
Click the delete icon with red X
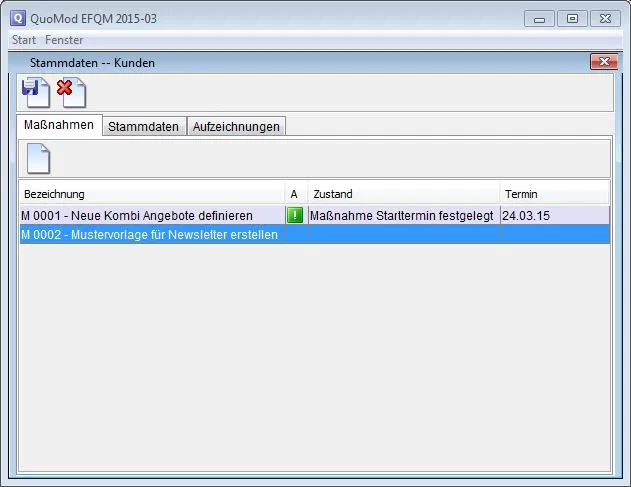click(x=70, y=93)
